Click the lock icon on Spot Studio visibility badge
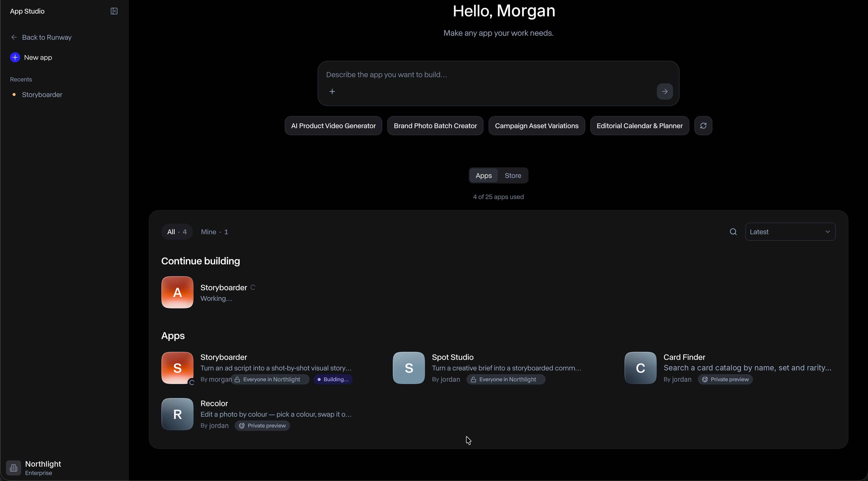Image resolution: width=868 pixels, height=481 pixels. pyautogui.click(x=473, y=379)
